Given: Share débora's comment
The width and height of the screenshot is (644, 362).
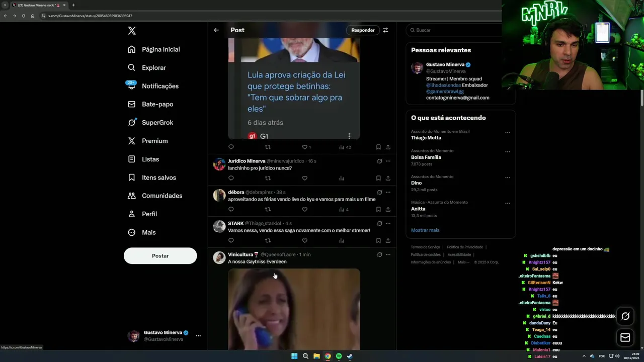Looking at the screenshot, I should tap(388, 209).
